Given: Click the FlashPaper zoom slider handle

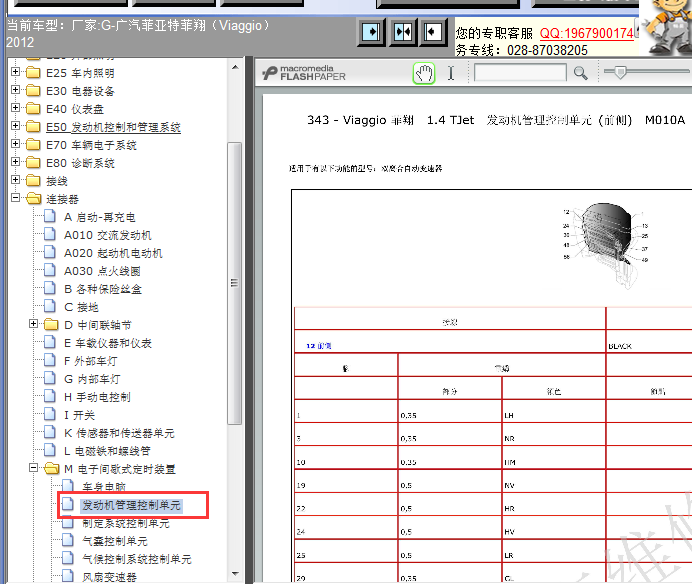Looking at the screenshot, I should [x=620, y=72].
